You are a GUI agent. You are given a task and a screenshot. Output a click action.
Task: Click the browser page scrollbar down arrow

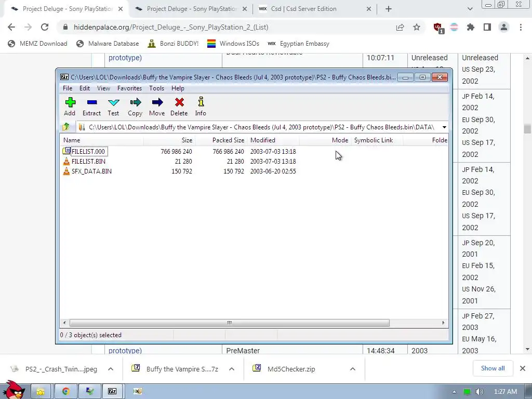point(527,349)
